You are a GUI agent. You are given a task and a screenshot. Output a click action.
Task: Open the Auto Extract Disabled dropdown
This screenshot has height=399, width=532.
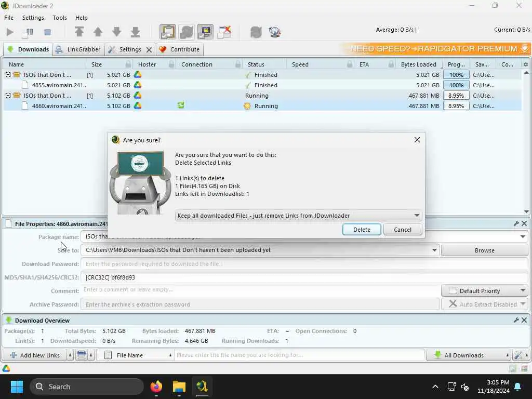coord(485,304)
